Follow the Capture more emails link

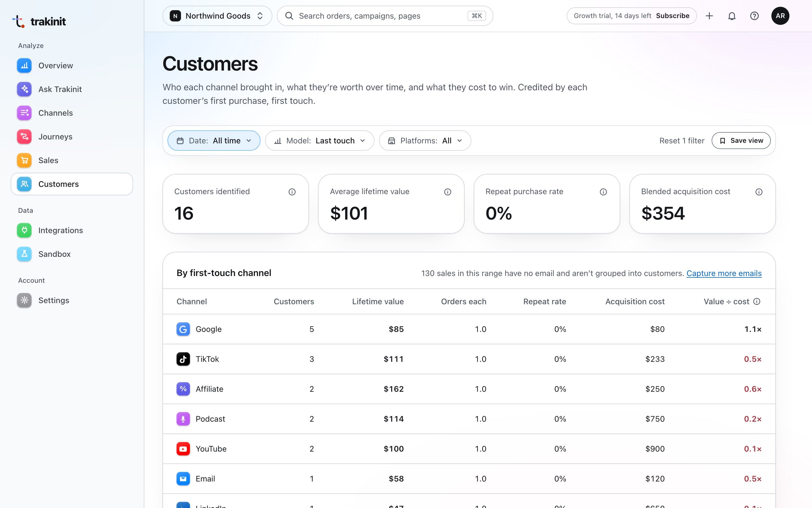click(724, 273)
